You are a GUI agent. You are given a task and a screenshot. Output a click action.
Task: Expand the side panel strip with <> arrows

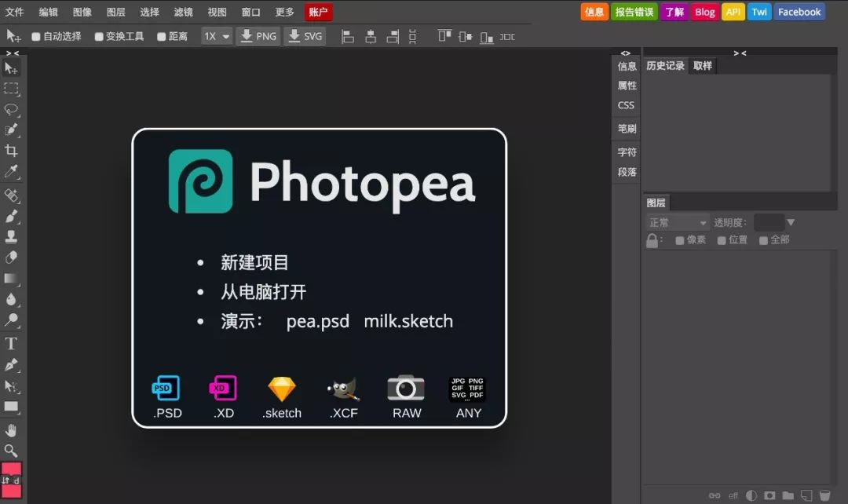point(626,53)
